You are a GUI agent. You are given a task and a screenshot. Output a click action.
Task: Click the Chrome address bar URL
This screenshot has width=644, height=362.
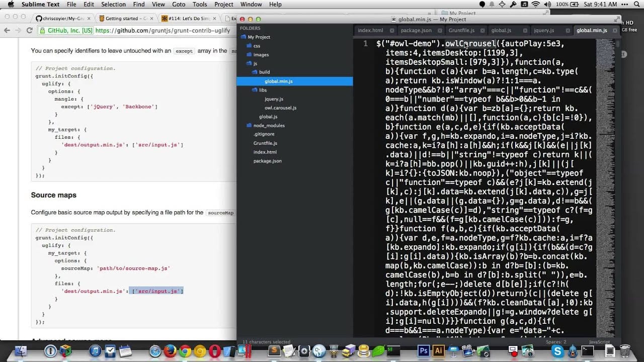[x=163, y=30]
